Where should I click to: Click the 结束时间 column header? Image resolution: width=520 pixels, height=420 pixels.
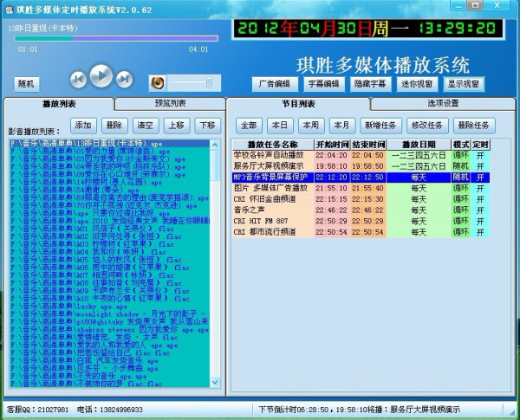[x=368, y=145]
